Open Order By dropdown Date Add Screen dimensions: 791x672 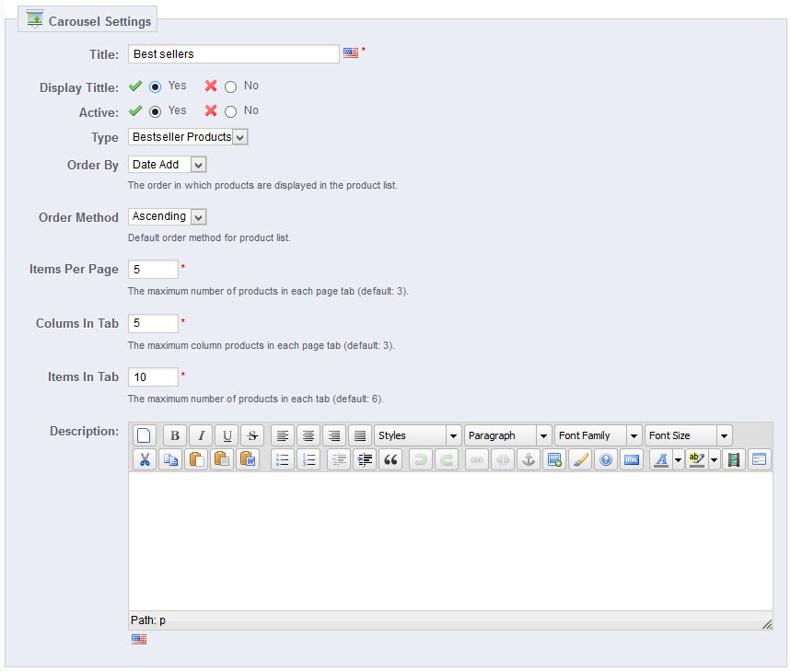coord(167,165)
